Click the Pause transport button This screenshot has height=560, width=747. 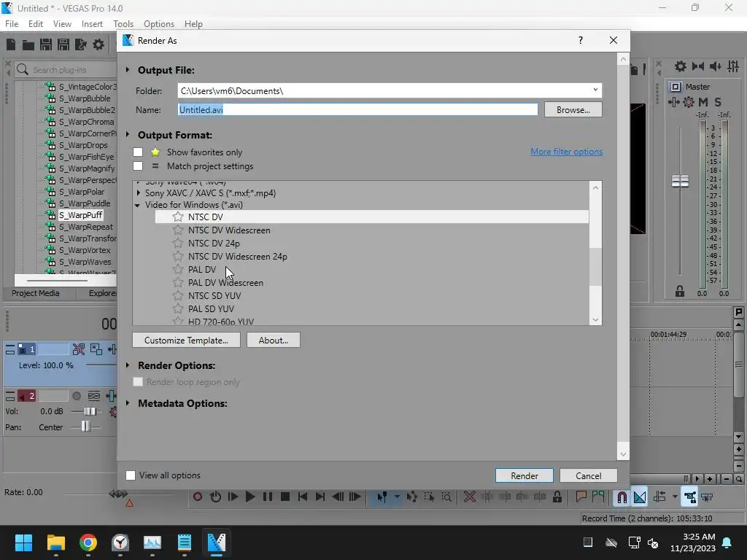pyautogui.click(x=268, y=497)
